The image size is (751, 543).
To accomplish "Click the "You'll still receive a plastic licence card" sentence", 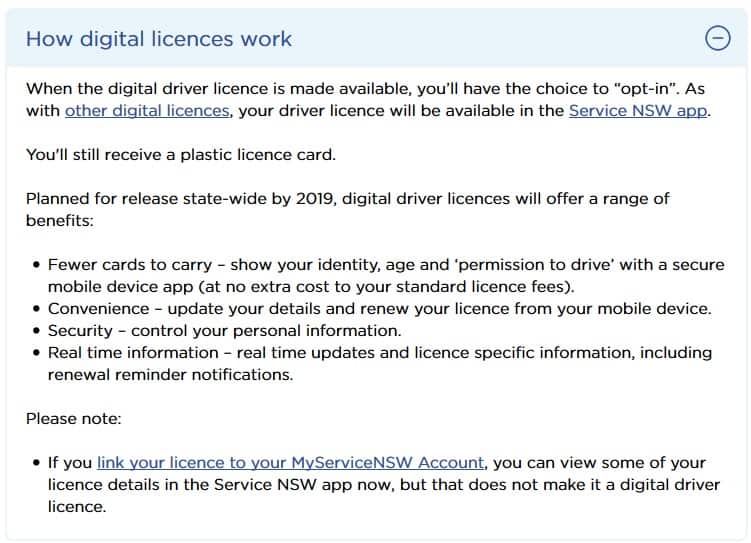I will tap(181, 155).
